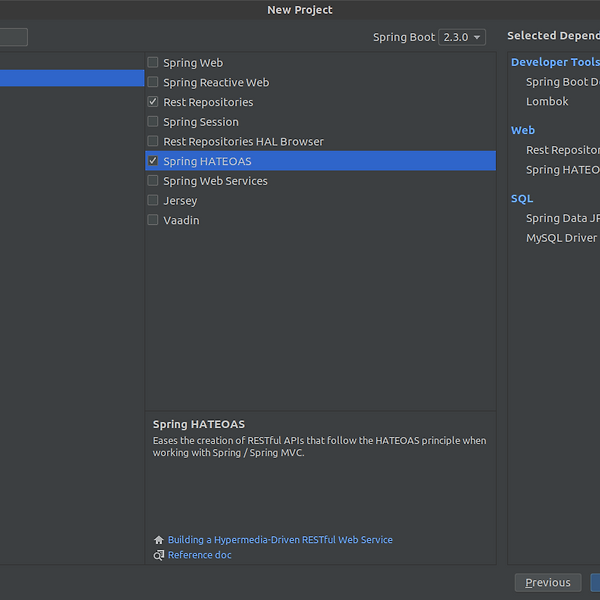Viewport: 600px width, 600px height.
Task: Click the Spring Web label text
Action: click(x=193, y=63)
